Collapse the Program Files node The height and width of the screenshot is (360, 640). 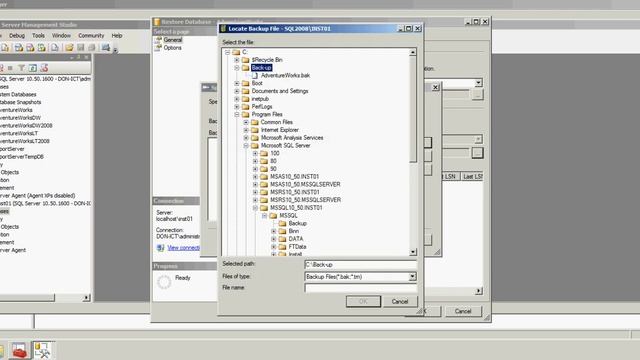pos(237,114)
